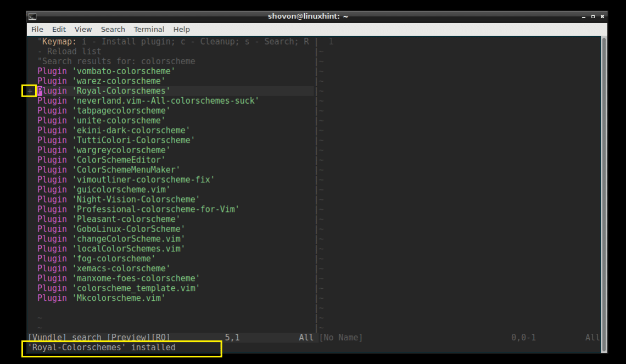The width and height of the screenshot is (626, 364).
Task: Click the 'Search results for: colorscheme' line
Action: [116, 61]
